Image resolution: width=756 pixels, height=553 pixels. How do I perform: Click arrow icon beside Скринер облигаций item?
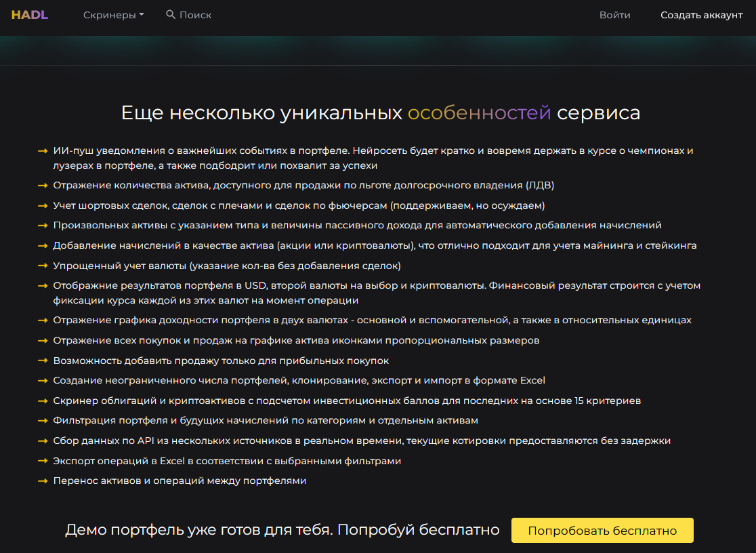(x=43, y=401)
